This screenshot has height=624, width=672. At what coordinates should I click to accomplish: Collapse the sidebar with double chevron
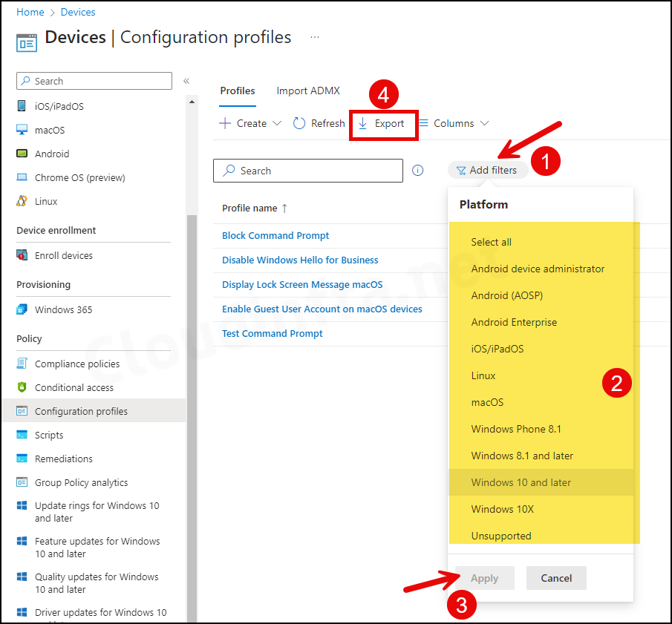186,81
